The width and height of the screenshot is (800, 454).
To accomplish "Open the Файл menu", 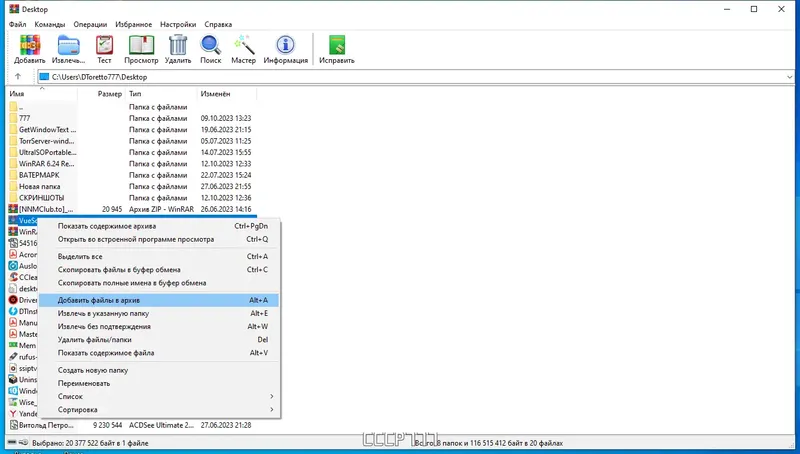I will pos(18,24).
